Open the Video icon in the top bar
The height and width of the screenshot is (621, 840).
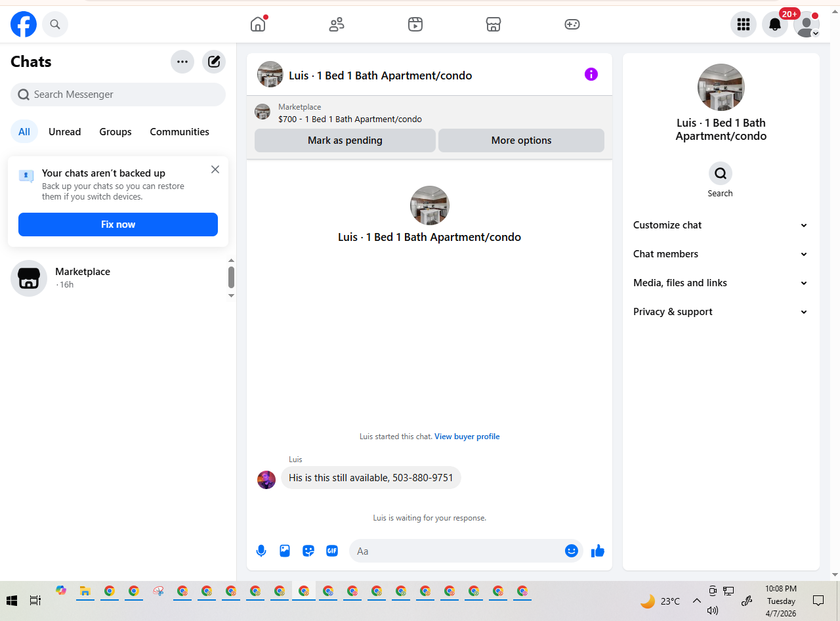415,24
